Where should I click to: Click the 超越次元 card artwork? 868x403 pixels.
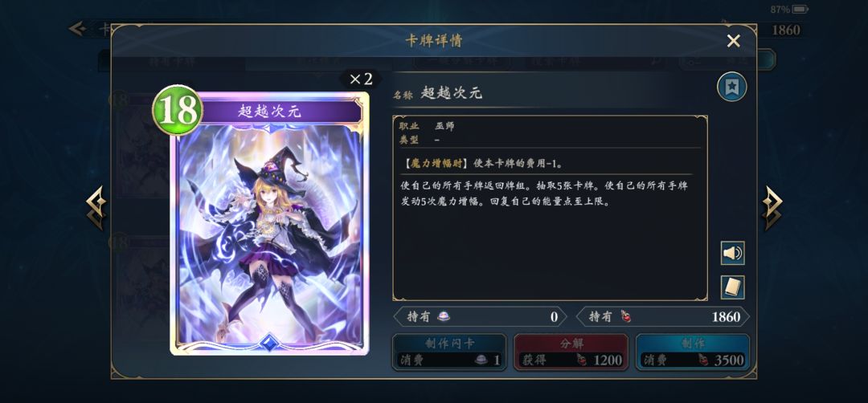coord(269,235)
